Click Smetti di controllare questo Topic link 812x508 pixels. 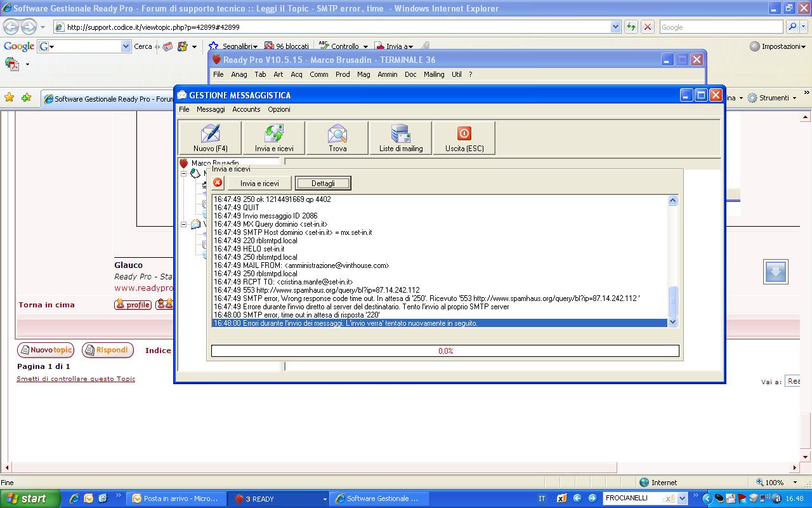pyautogui.click(x=75, y=379)
